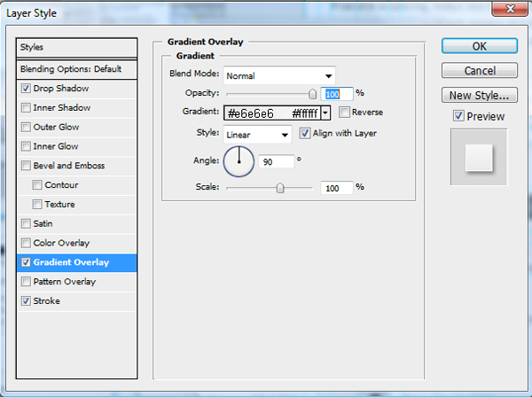Enable the Pattern Overlay checkbox

26,282
